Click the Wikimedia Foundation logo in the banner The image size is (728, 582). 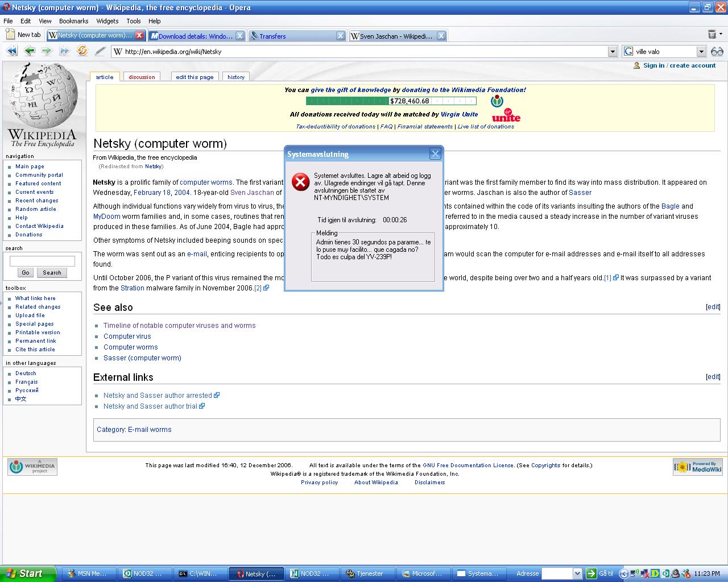point(497,101)
